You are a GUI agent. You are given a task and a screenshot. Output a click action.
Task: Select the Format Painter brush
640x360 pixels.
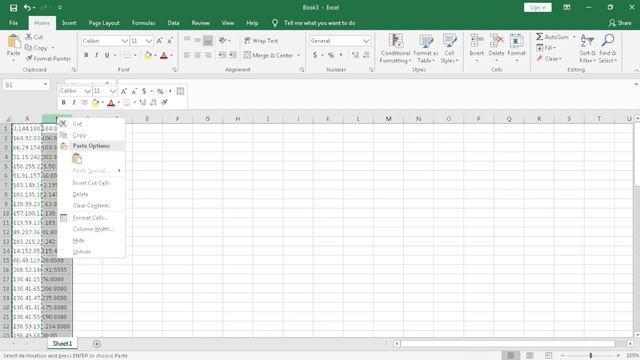click(x=48, y=59)
